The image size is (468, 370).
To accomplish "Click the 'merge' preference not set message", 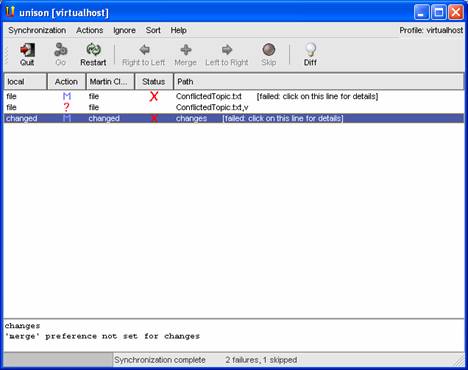I will 102,336.
